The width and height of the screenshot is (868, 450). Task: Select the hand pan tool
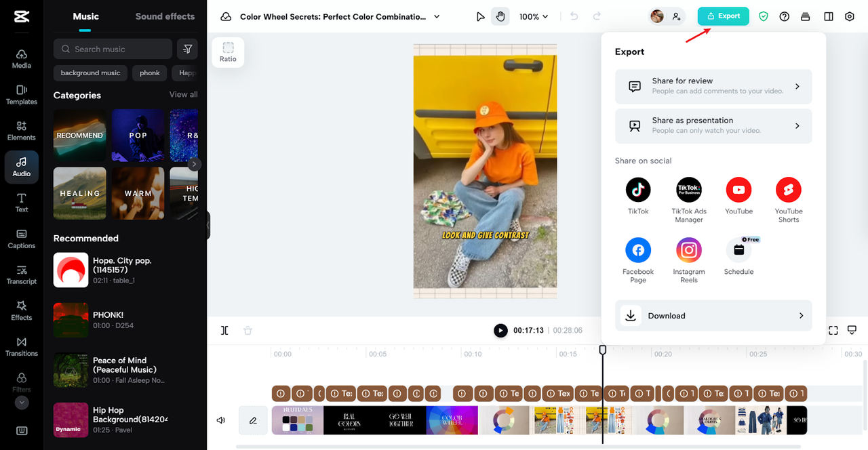pos(500,16)
